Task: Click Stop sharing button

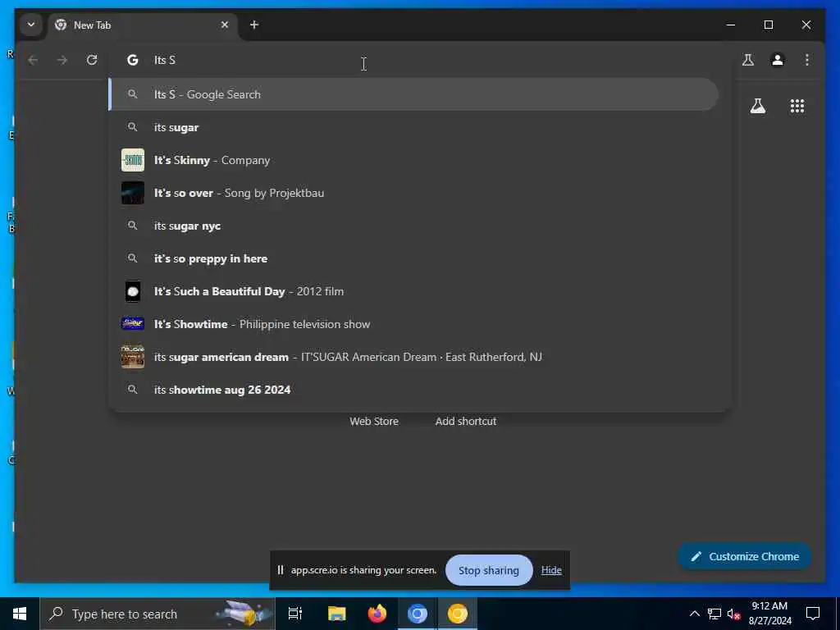Action: [x=489, y=571]
